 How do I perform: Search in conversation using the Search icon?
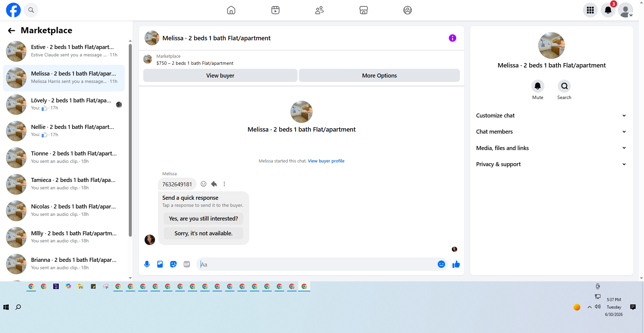point(564,86)
